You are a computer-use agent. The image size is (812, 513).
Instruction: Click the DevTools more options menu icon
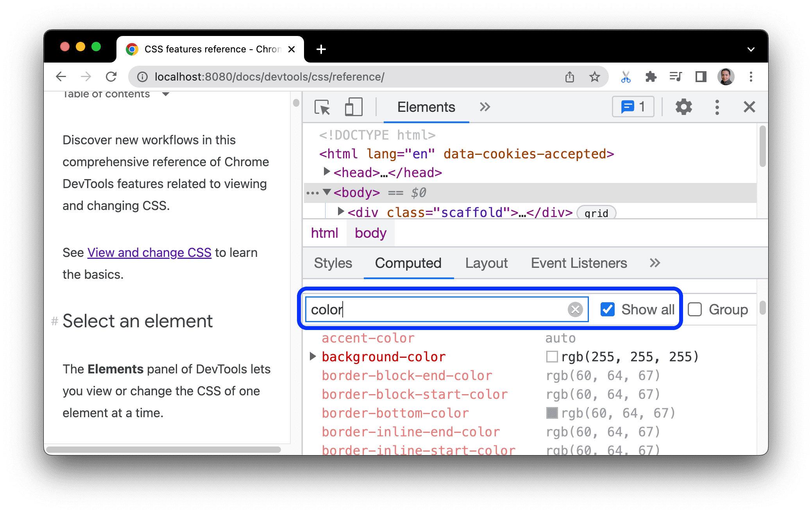click(x=717, y=108)
